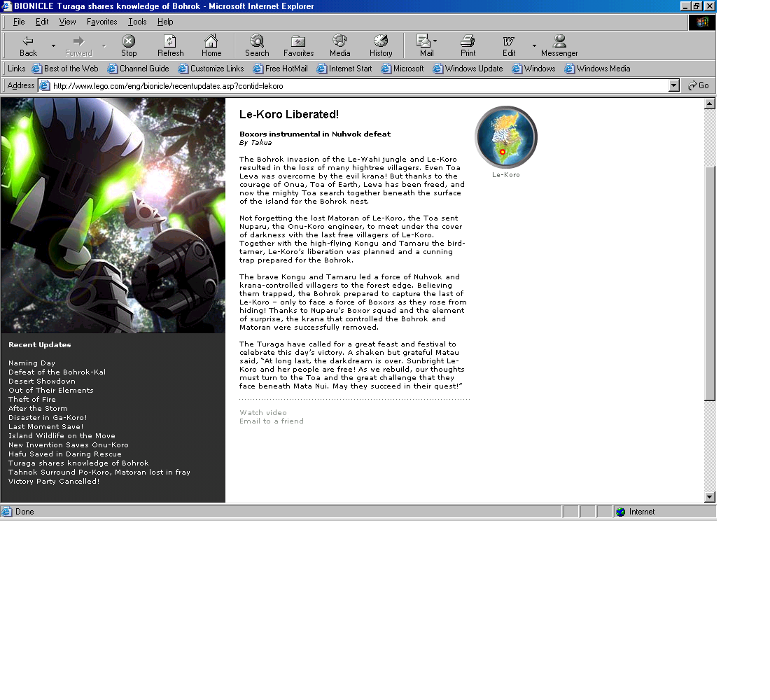Expand the Mail button dropdown arrow

[435, 41]
